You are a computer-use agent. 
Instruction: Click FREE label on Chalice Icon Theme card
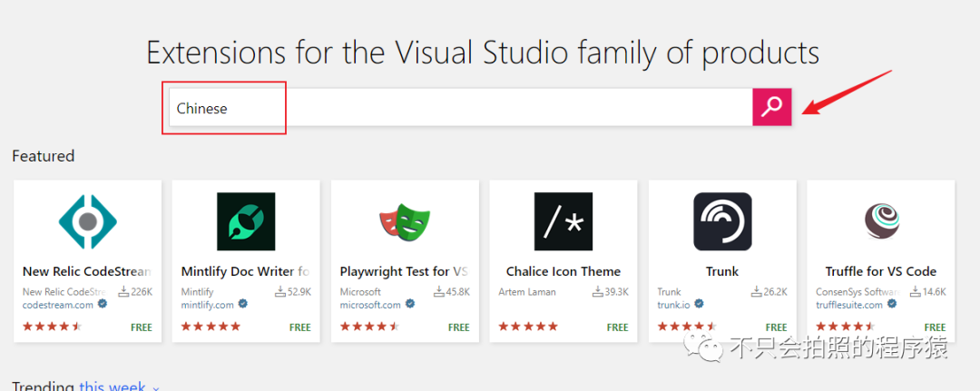(x=618, y=327)
